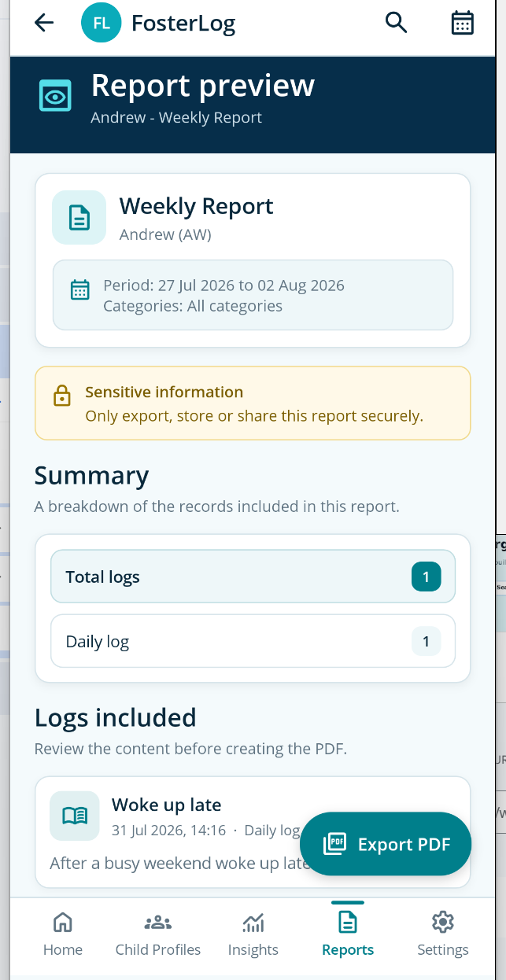Viewport: 506px width, 980px height.
Task: Click the Weekly Report document icon
Action: click(79, 217)
